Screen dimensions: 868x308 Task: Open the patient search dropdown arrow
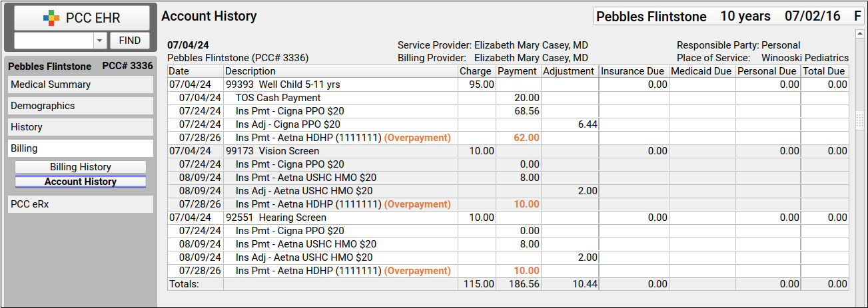click(100, 41)
